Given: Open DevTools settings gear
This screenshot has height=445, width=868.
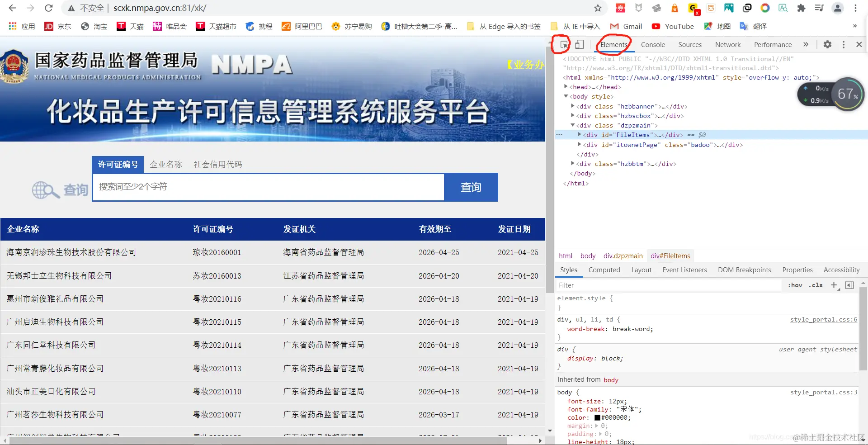Looking at the screenshot, I should click(x=828, y=44).
